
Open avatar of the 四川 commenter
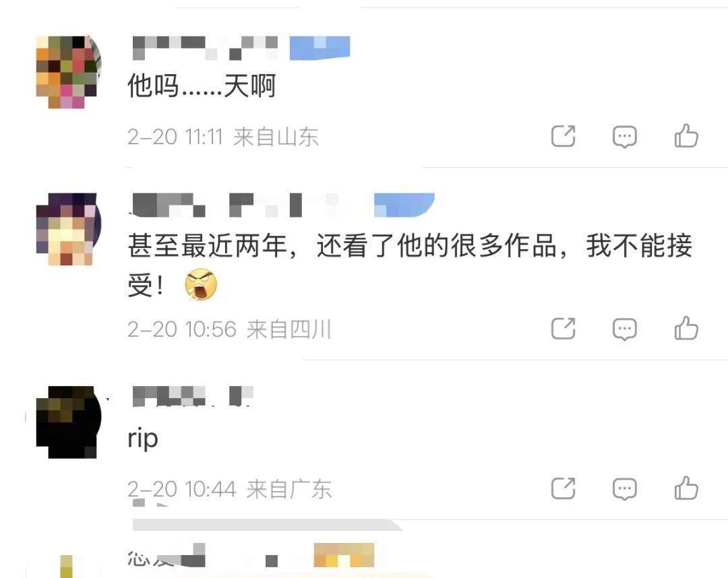click(x=69, y=229)
